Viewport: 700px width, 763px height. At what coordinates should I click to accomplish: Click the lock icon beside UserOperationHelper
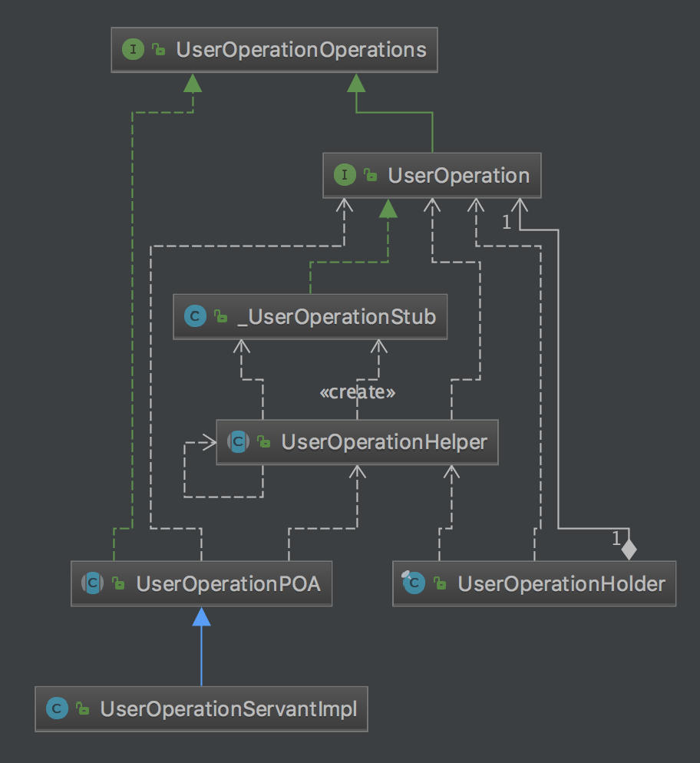[264, 441]
